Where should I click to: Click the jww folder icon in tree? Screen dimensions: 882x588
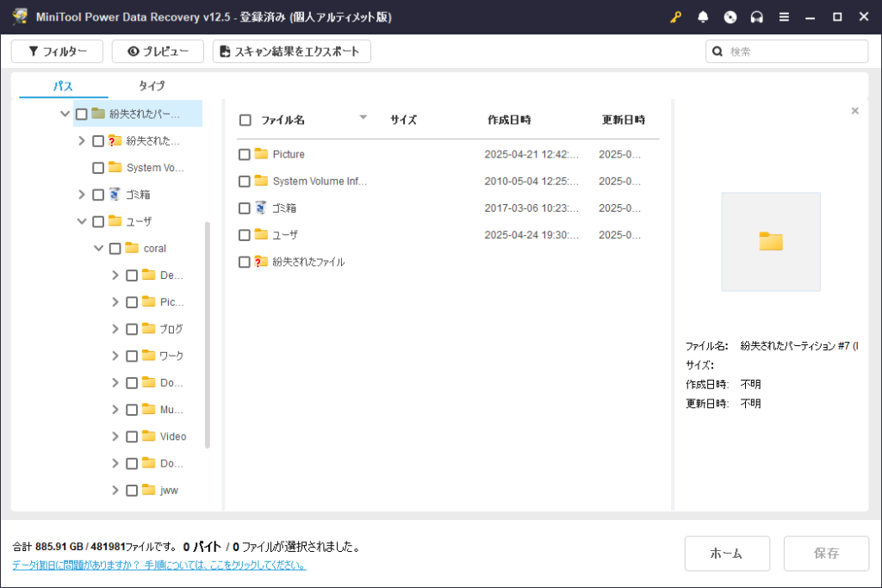(x=148, y=490)
